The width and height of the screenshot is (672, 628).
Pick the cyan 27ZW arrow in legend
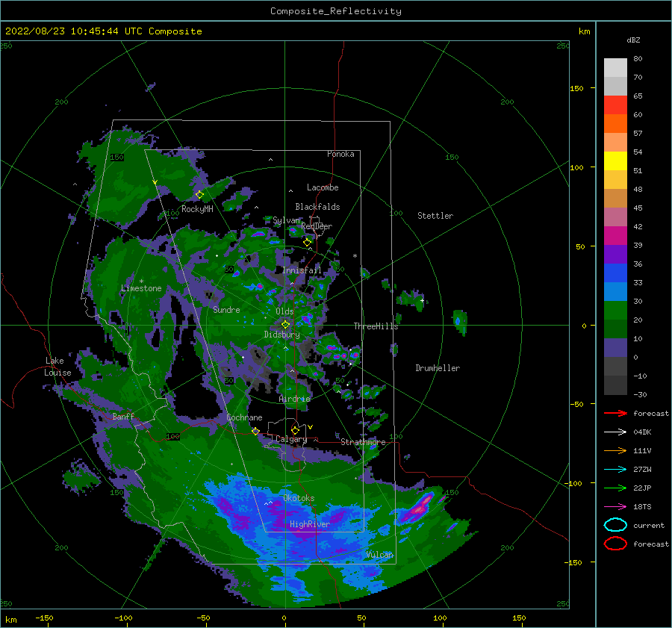coord(615,470)
